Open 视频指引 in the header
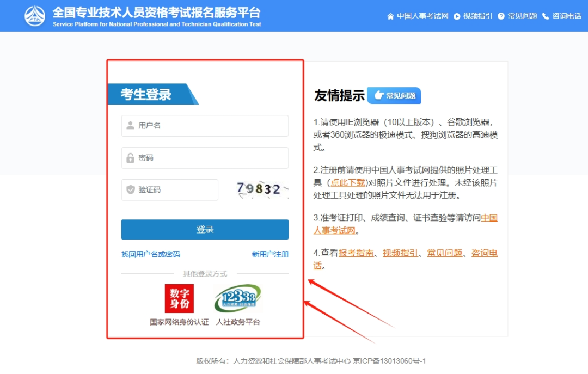The width and height of the screenshot is (588, 374). pyautogui.click(x=477, y=16)
